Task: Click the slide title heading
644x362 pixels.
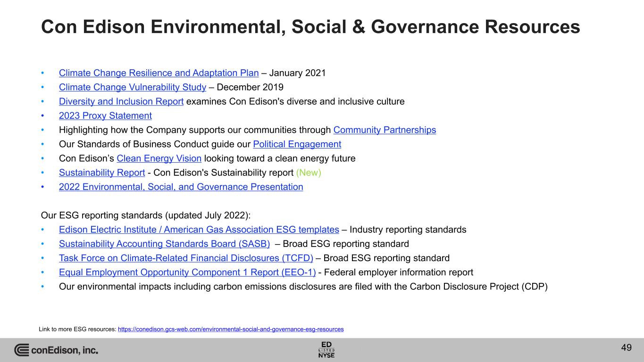Action: pyautogui.click(x=310, y=27)
